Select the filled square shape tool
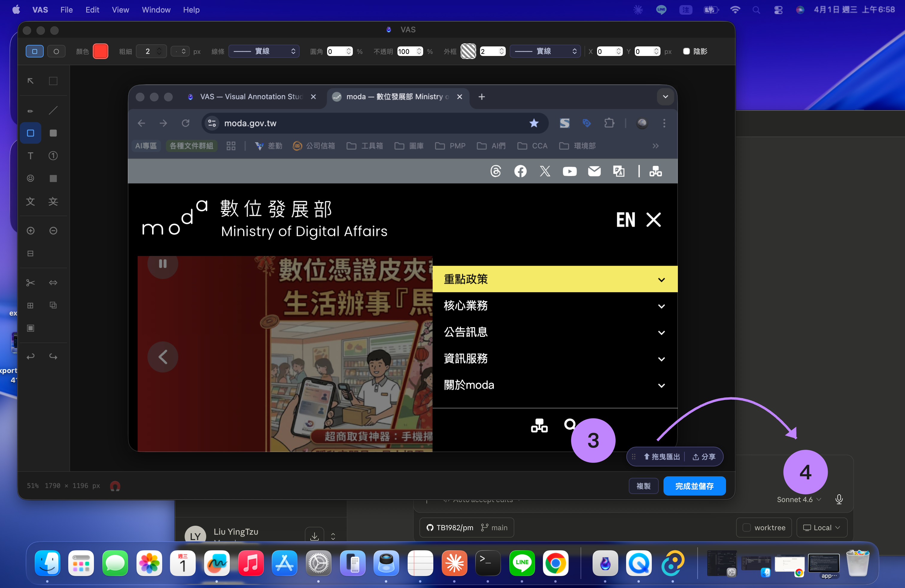905x588 pixels. (53, 133)
